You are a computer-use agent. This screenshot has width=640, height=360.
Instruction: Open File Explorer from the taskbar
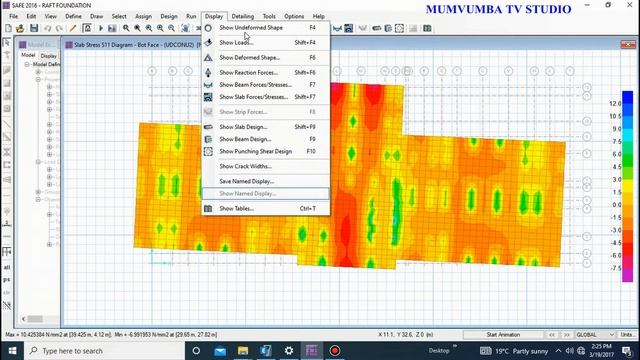point(243,351)
